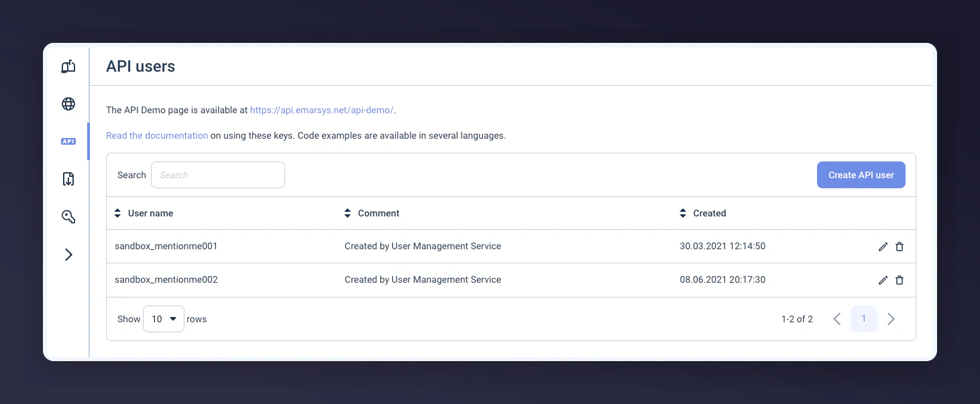
Task: Click the 30.03.2021 12:14:50 created date
Action: point(722,246)
